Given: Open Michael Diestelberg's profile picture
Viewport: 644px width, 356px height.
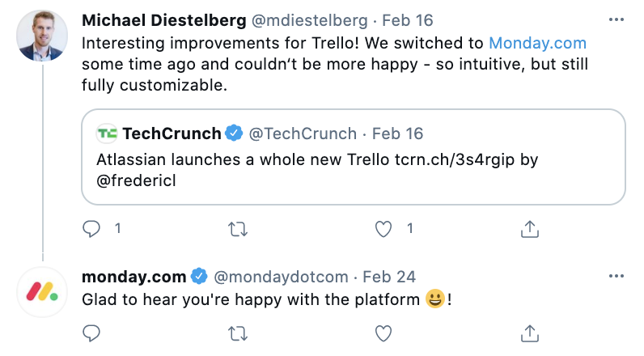Looking at the screenshot, I should click(41, 37).
